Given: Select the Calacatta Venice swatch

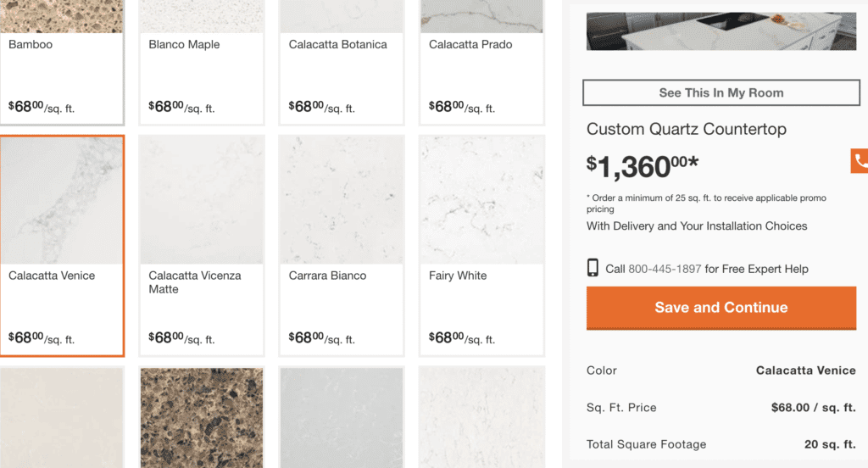Looking at the screenshot, I should 62,245.
